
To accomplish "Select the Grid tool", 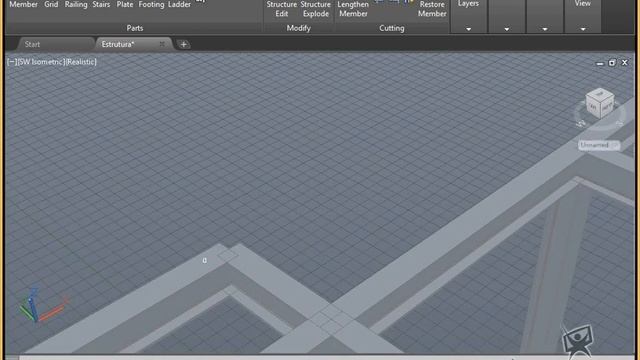I will 51,4.
